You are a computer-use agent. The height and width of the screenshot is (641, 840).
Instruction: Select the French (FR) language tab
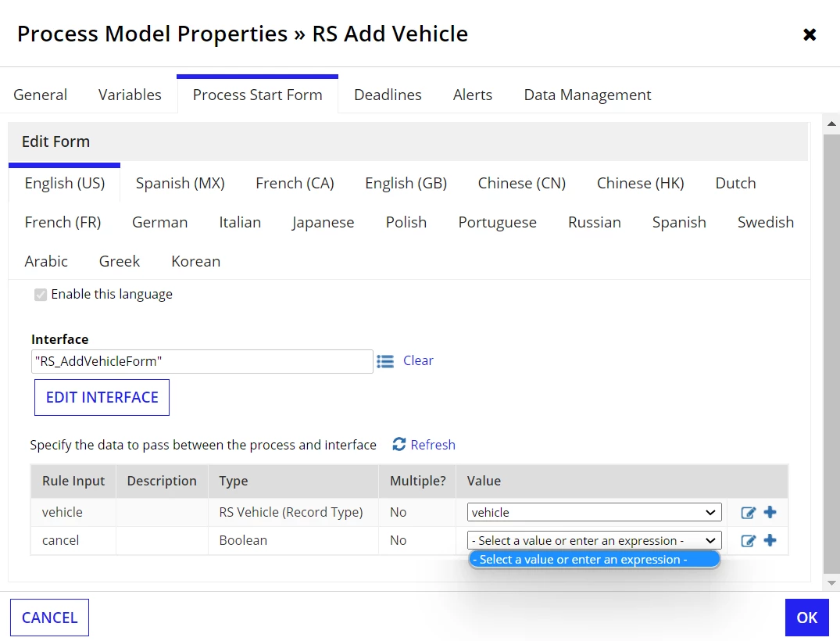pyautogui.click(x=63, y=223)
